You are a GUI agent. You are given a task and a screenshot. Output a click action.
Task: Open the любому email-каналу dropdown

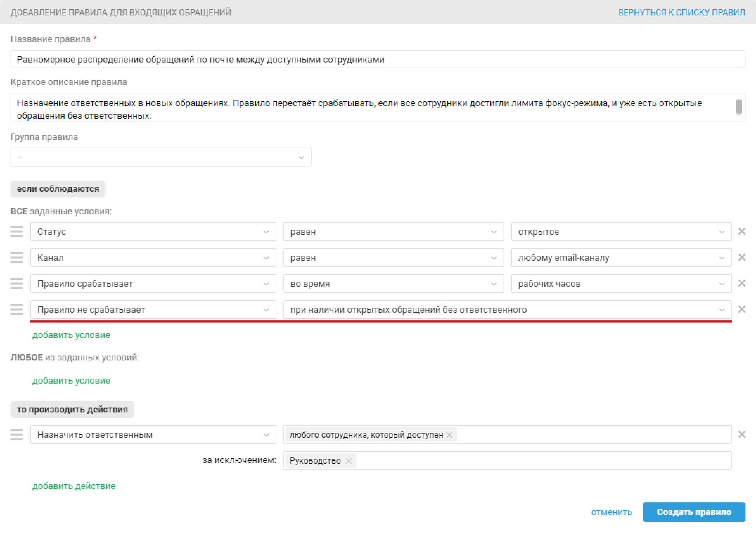621,258
